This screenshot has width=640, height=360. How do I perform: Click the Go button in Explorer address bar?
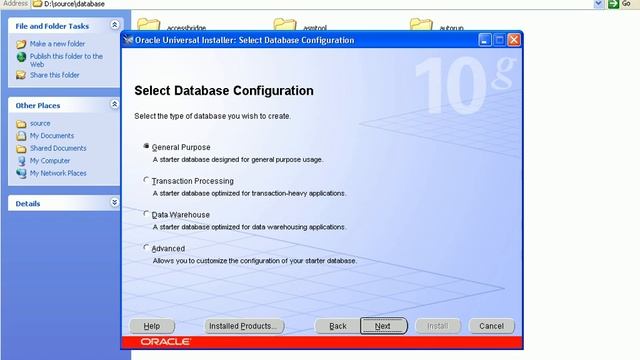click(620, 4)
